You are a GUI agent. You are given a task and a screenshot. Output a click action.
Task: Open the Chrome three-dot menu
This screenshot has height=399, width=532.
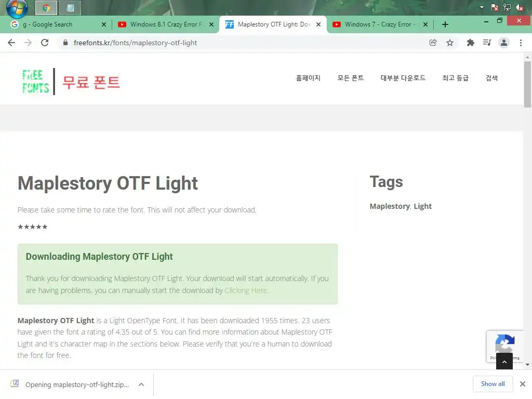pos(521,43)
